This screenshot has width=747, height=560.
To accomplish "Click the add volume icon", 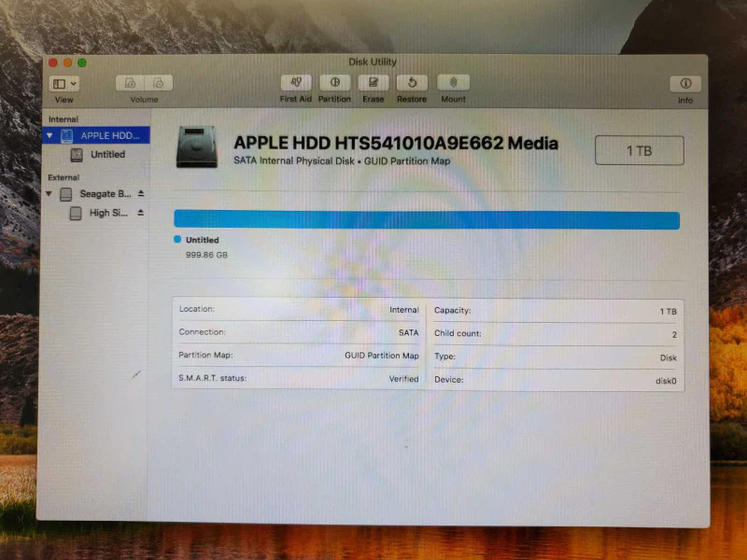I will (x=130, y=83).
